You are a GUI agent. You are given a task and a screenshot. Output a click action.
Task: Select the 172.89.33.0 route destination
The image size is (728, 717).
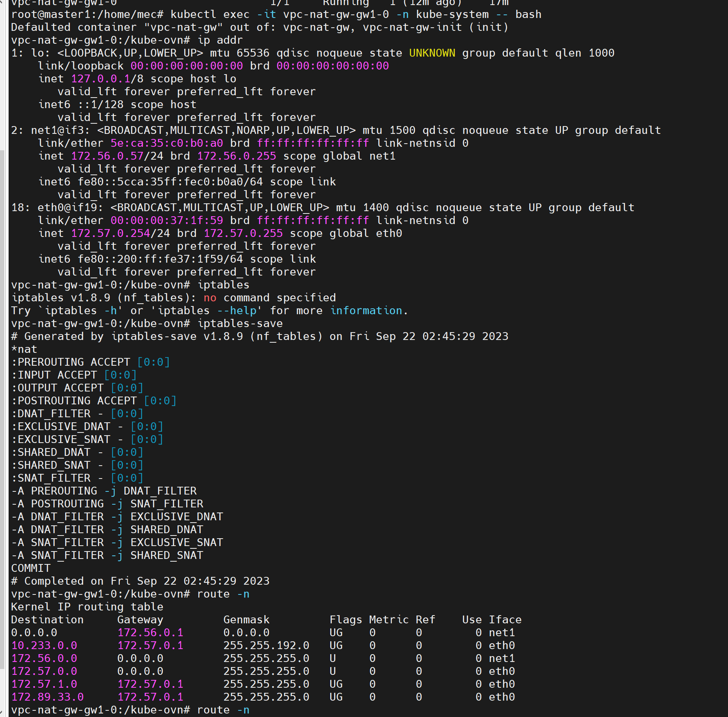coord(47,697)
